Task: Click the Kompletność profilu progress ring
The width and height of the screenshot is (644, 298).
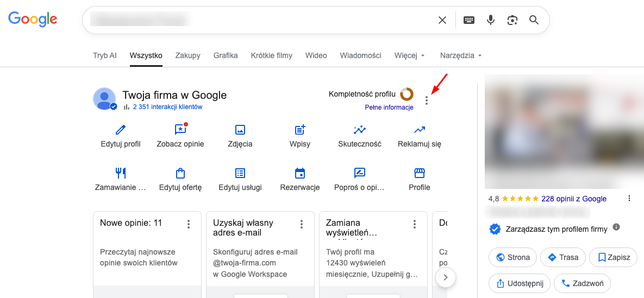Action: click(407, 94)
